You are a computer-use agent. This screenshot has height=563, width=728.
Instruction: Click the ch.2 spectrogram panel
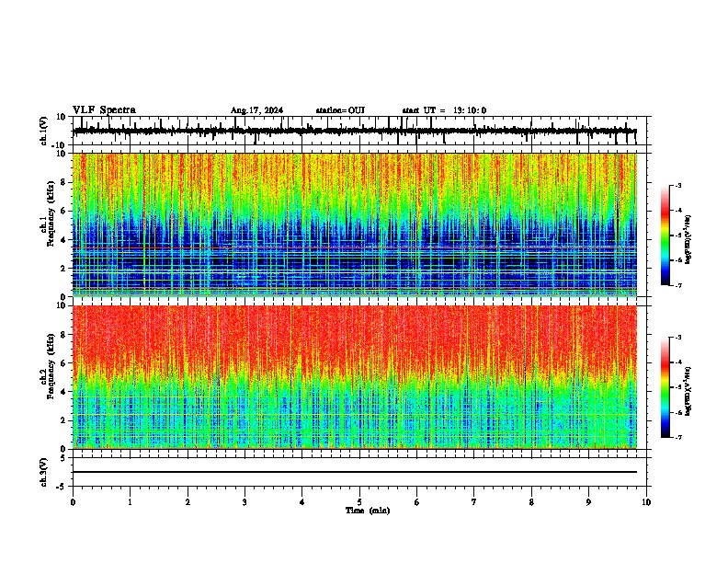[x=355, y=377]
